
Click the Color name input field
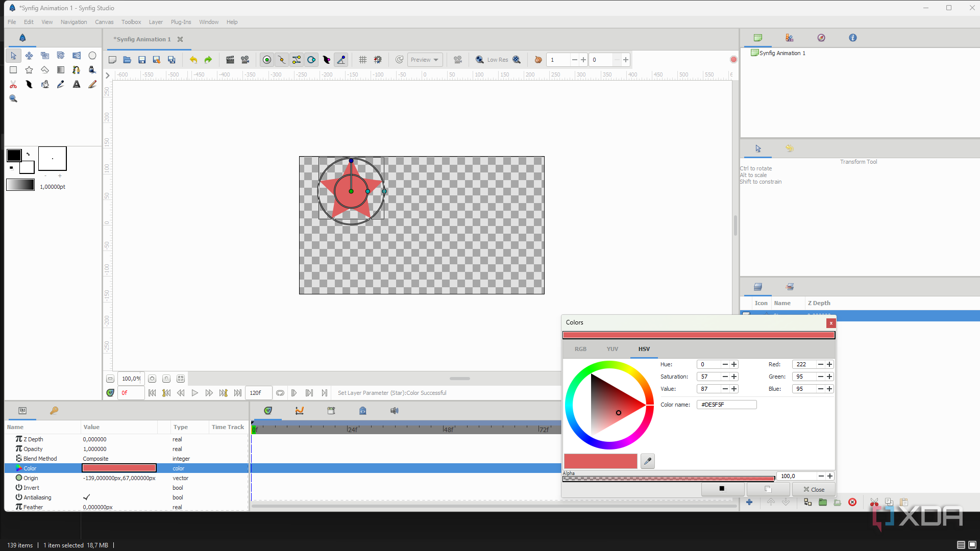click(x=726, y=405)
